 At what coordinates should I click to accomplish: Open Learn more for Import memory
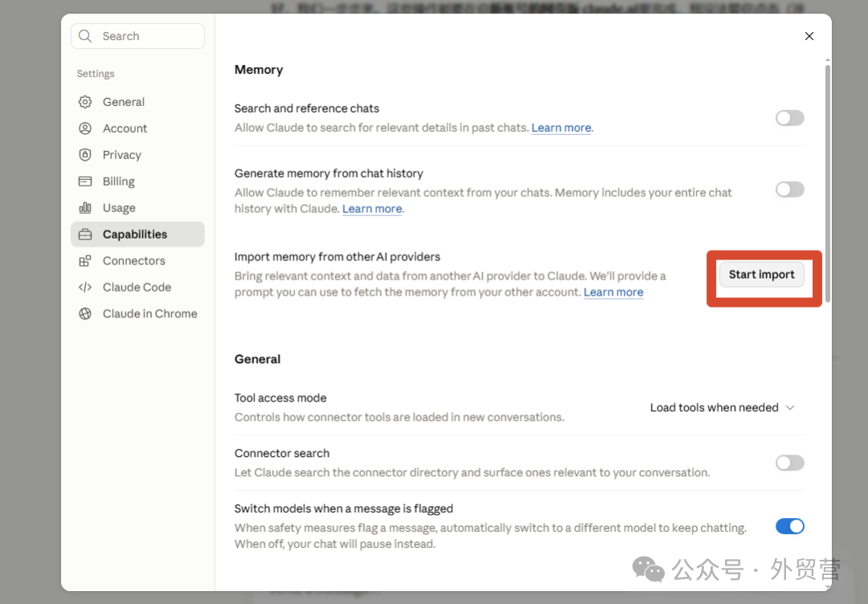coord(613,292)
